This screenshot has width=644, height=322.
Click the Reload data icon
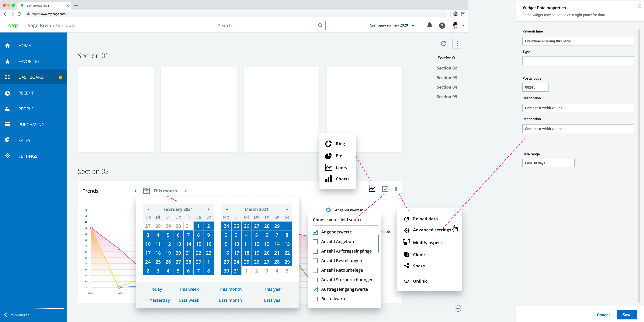tap(406, 219)
